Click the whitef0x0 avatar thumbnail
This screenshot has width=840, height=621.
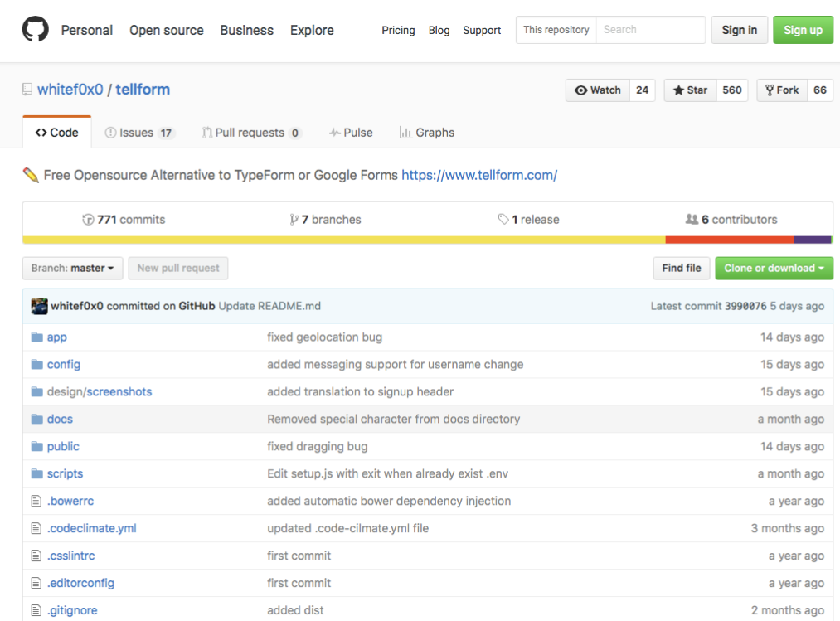point(39,306)
